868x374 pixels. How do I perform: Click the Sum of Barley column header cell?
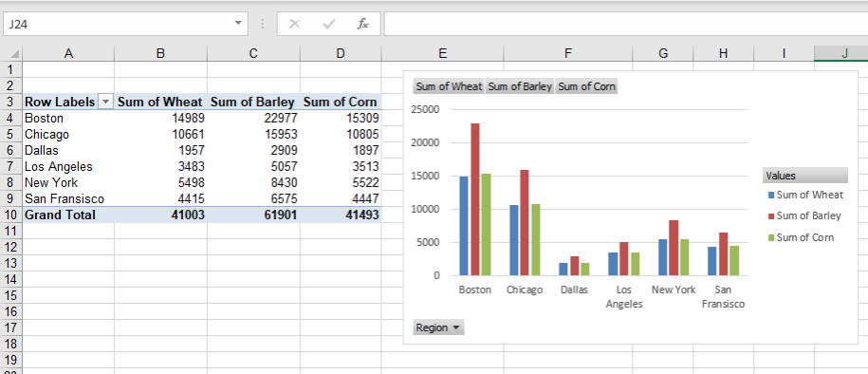[253, 102]
